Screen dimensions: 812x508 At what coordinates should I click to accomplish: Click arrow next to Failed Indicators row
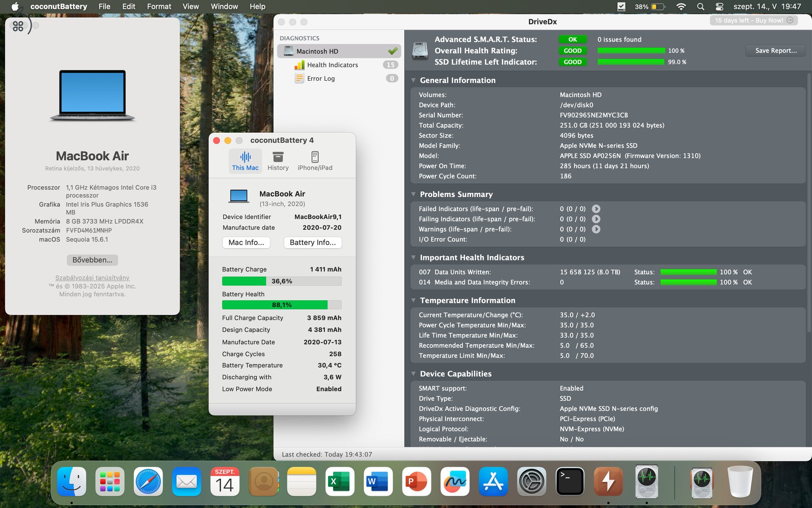596,209
